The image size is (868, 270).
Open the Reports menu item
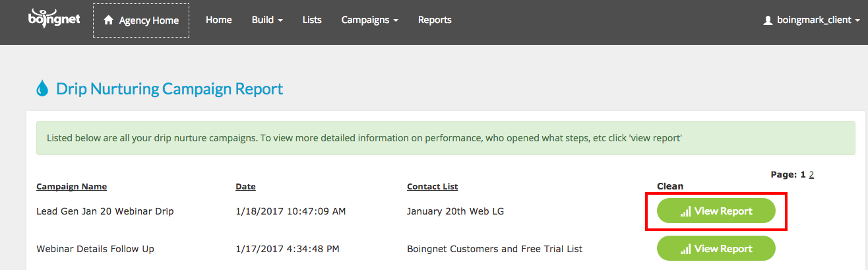click(435, 20)
